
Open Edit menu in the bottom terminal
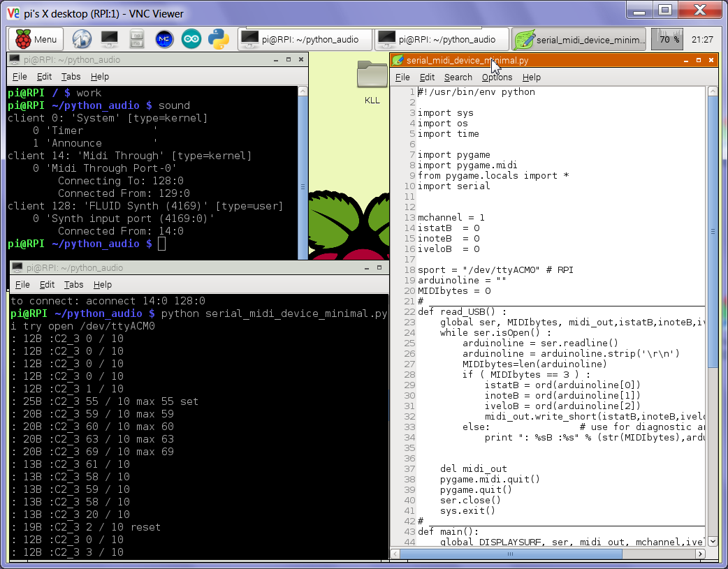tap(47, 285)
